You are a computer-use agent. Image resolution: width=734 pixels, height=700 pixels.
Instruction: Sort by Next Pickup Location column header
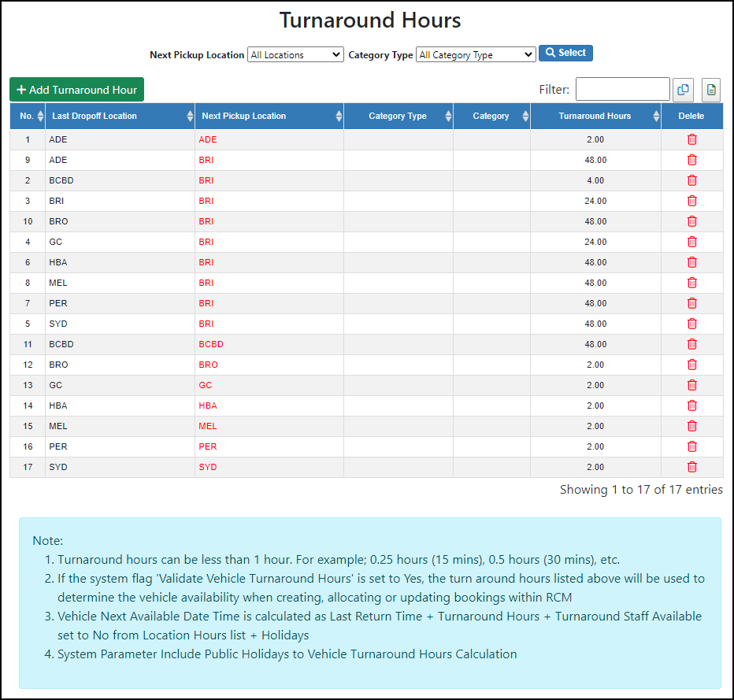coord(269,116)
